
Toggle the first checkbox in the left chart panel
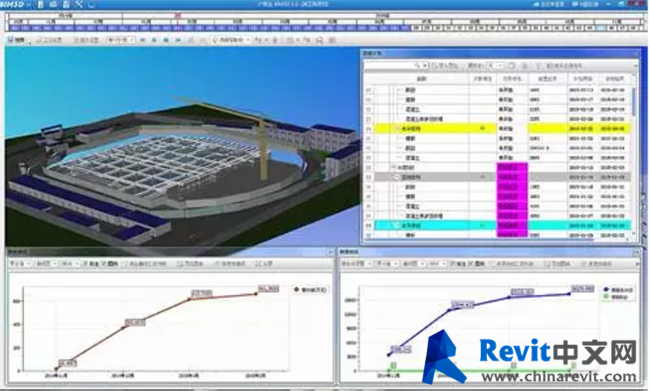tap(85, 264)
